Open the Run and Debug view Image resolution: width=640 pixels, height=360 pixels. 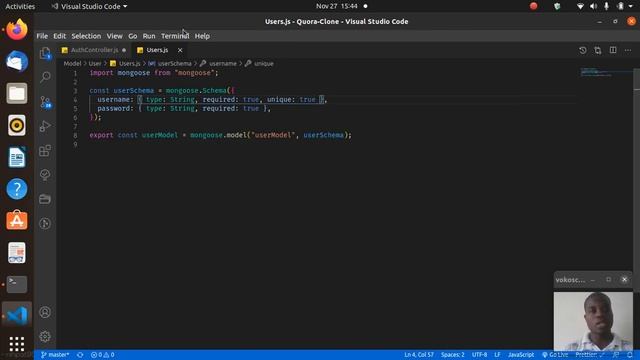pyautogui.click(x=45, y=126)
